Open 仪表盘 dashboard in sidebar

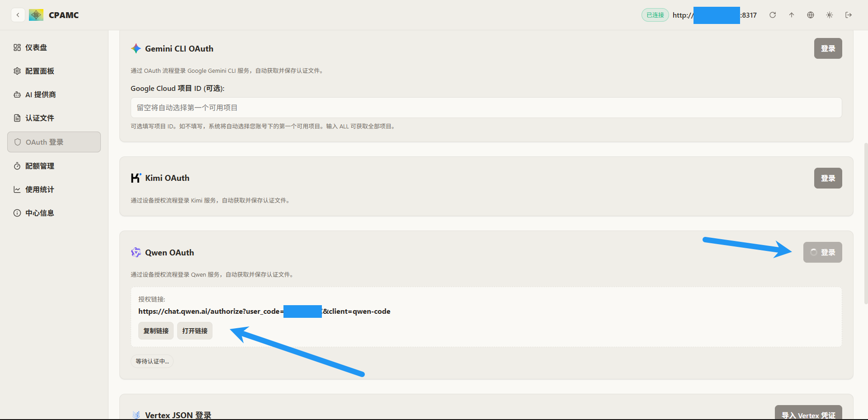coord(36,47)
